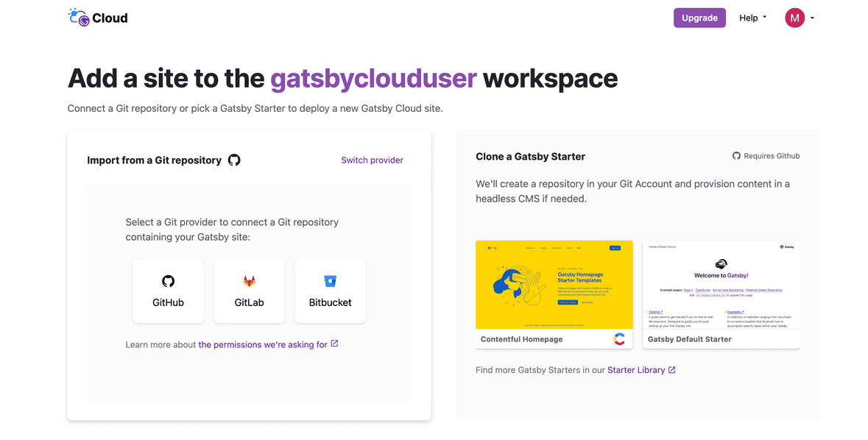Open the Help menu chevron
Viewport: 868px width, 440px height.
click(765, 18)
